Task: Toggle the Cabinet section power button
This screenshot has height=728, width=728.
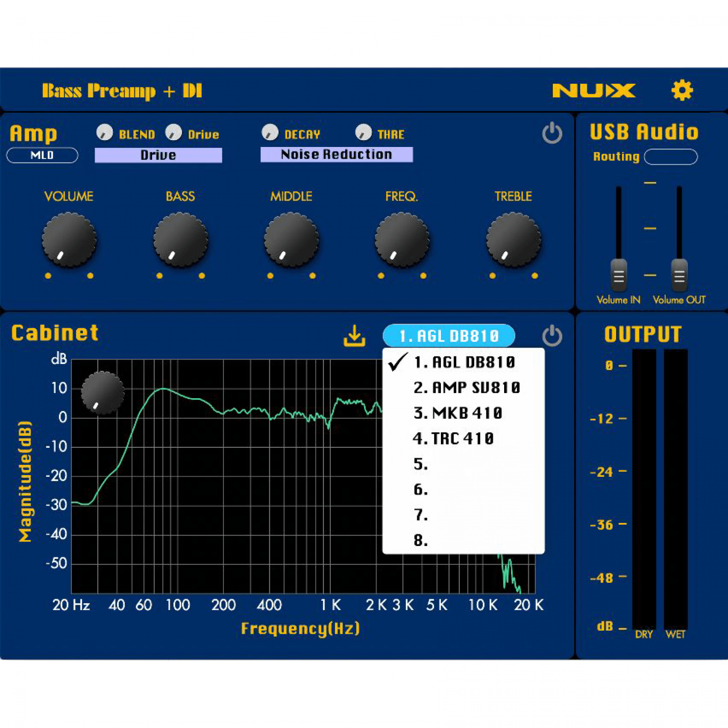Action: coord(552,336)
